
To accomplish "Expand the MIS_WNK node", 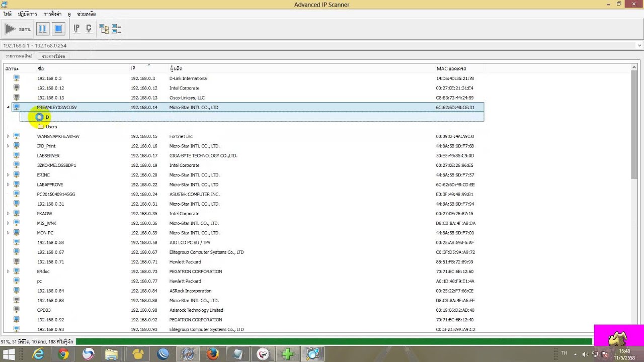I will (8, 223).
